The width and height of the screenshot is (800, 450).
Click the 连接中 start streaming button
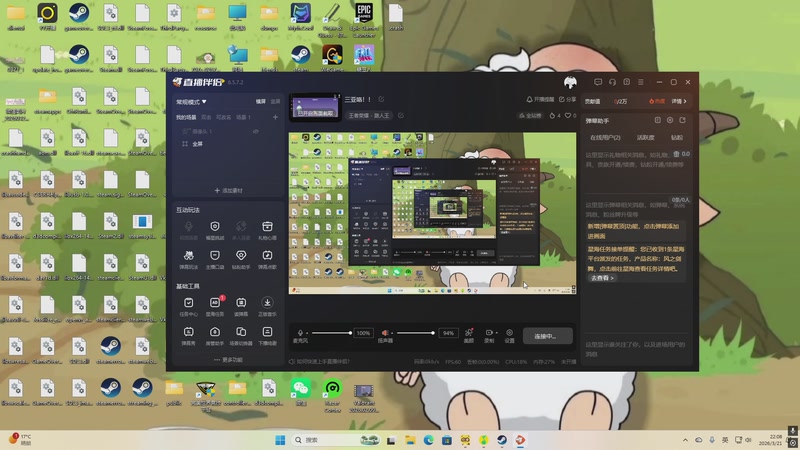click(547, 336)
